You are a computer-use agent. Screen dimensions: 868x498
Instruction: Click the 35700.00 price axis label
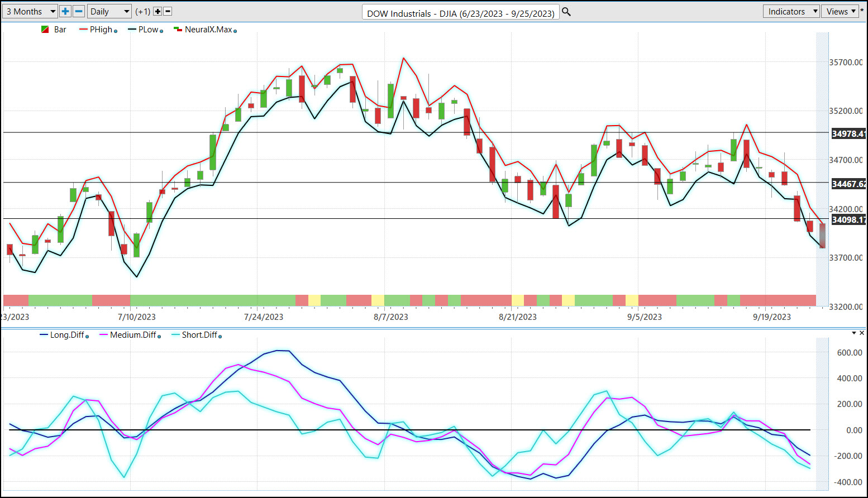tap(846, 63)
